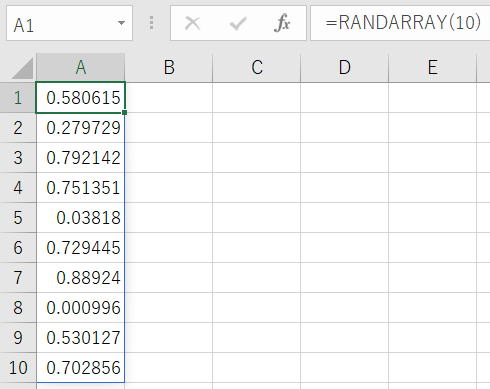Select cell containing 0.530127

click(80, 338)
